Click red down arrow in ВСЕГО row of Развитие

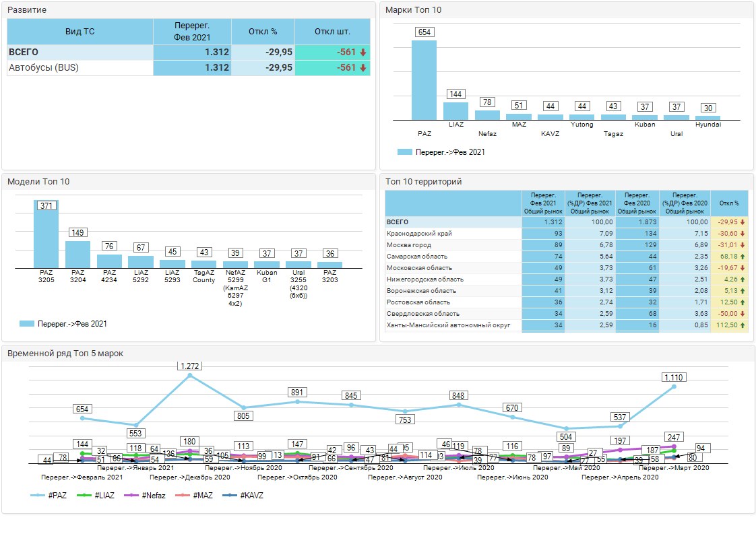(363, 53)
